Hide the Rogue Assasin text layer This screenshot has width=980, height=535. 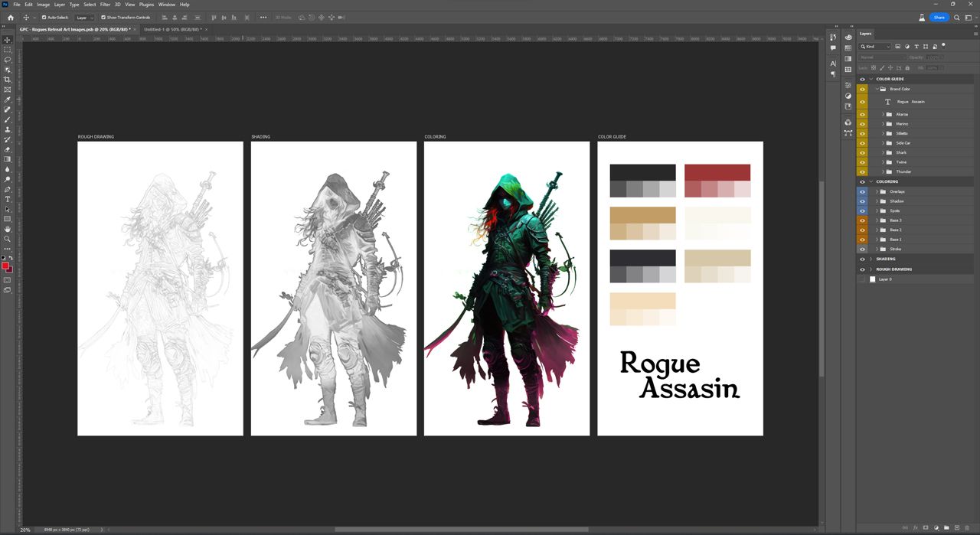(x=862, y=102)
